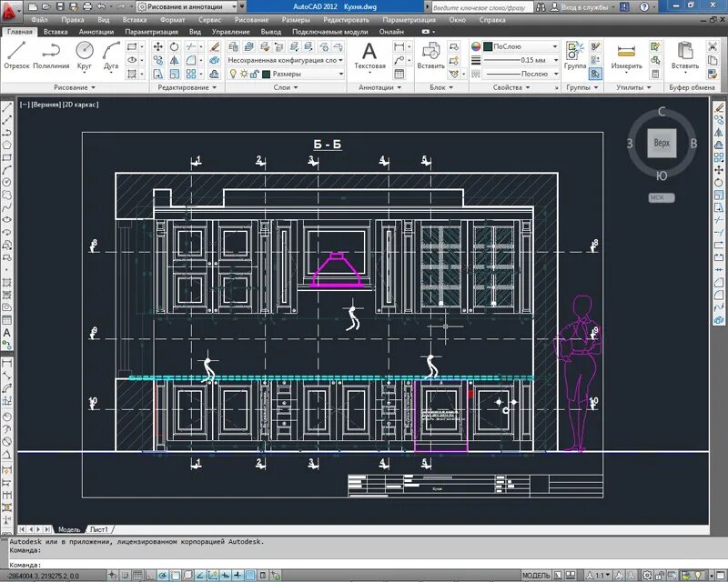
Task: Open the annotation scale 1:1 dropdown
Action: tap(599, 576)
